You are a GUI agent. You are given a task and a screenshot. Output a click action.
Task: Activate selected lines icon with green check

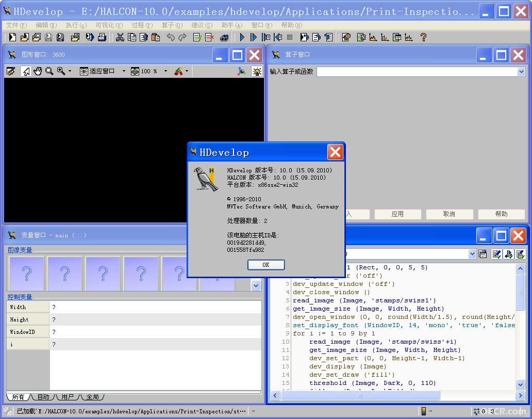click(x=197, y=37)
